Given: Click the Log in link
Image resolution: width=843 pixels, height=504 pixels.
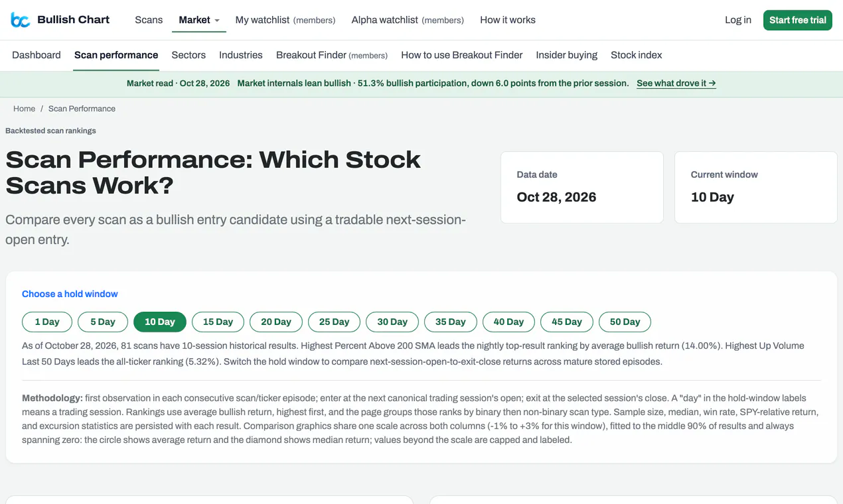Looking at the screenshot, I should (738, 20).
